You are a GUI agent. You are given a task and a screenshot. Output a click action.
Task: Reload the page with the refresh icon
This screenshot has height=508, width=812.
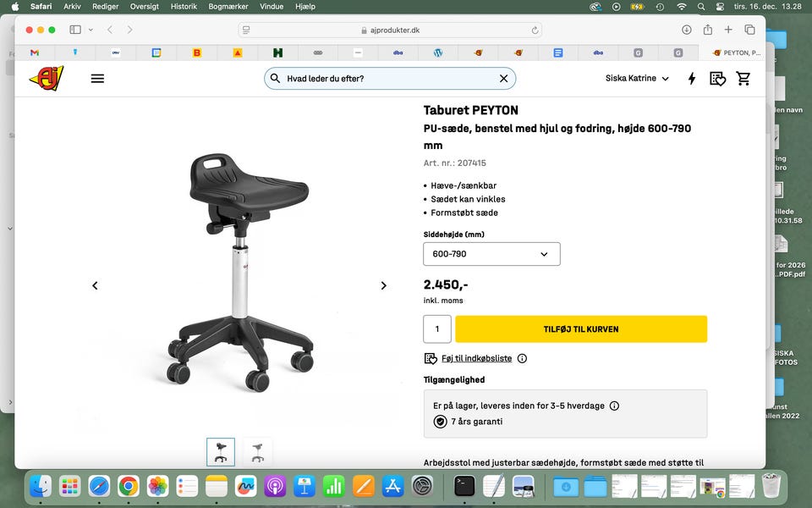point(535,30)
